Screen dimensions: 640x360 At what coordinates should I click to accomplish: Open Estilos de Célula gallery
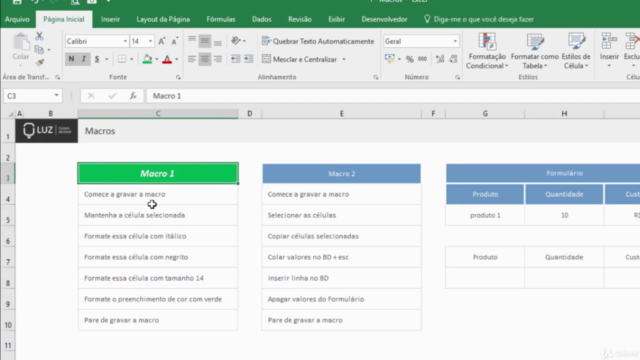click(x=576, y=51)
